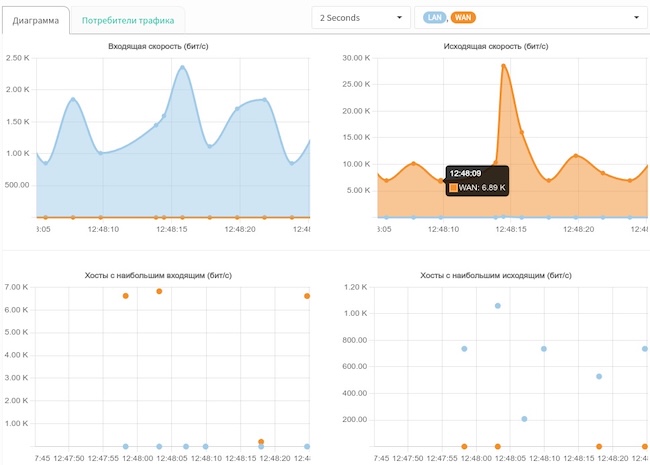Open the Потребители трафика tab

point(128,20)
